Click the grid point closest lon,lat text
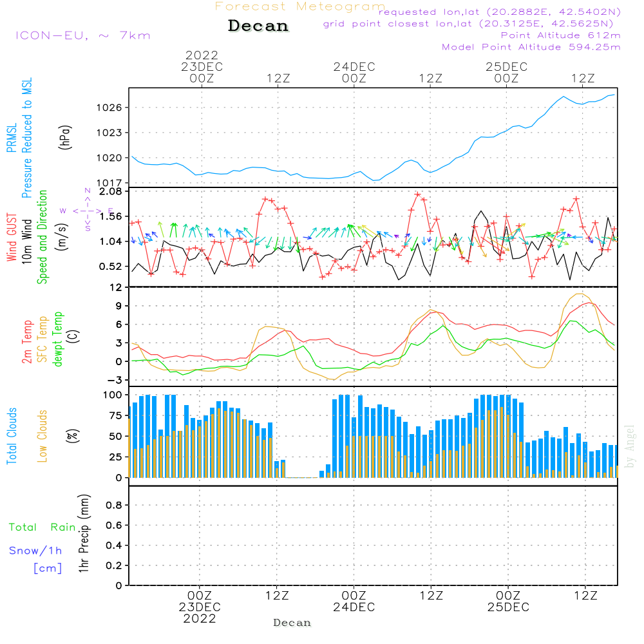The height and width of the screenshot is (644, 644). point(472,24)
